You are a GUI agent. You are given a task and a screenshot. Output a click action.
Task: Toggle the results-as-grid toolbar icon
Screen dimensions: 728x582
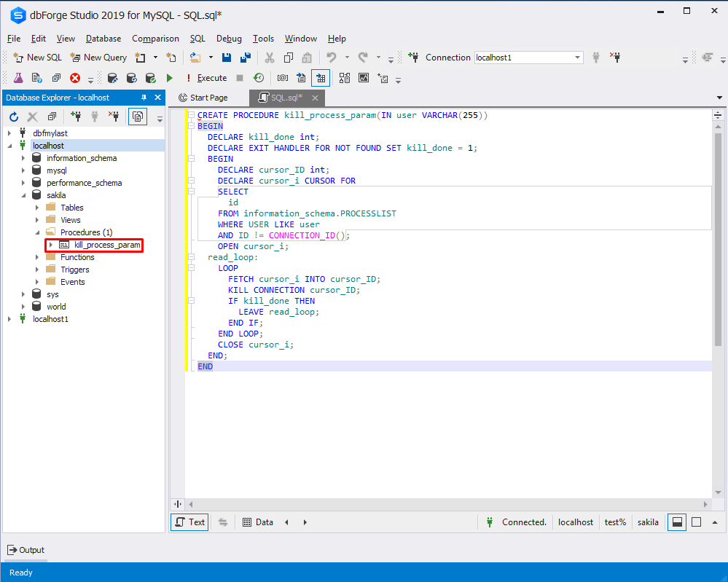(x=321, y=78)
